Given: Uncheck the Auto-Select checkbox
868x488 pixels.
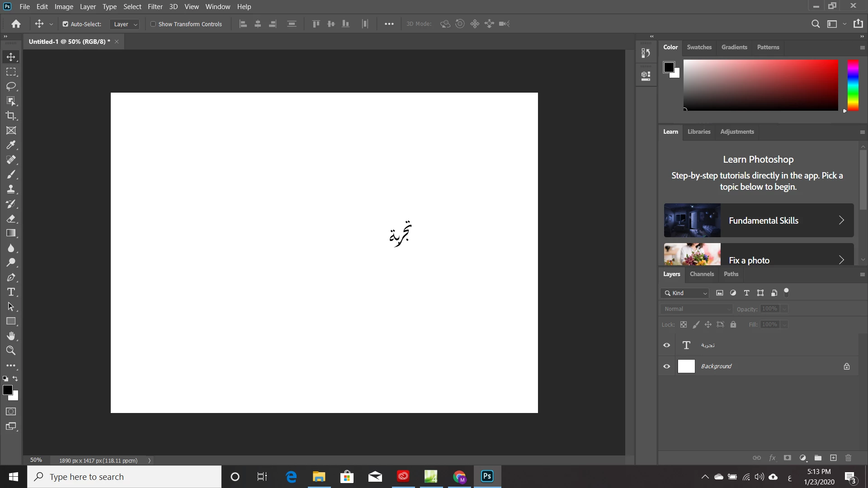Looking at the screenshot, I should pyautogui.click(x=66, y=24).
